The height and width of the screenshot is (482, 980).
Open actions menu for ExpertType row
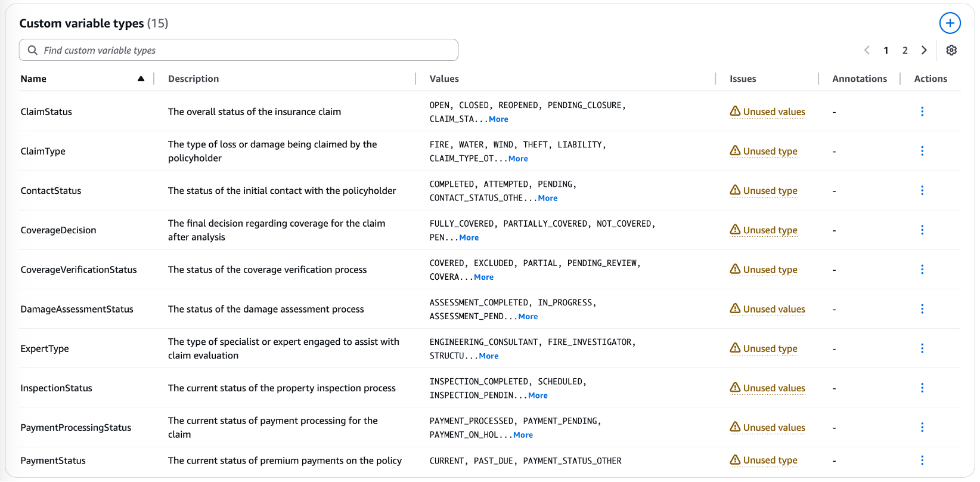coord(922,348)
